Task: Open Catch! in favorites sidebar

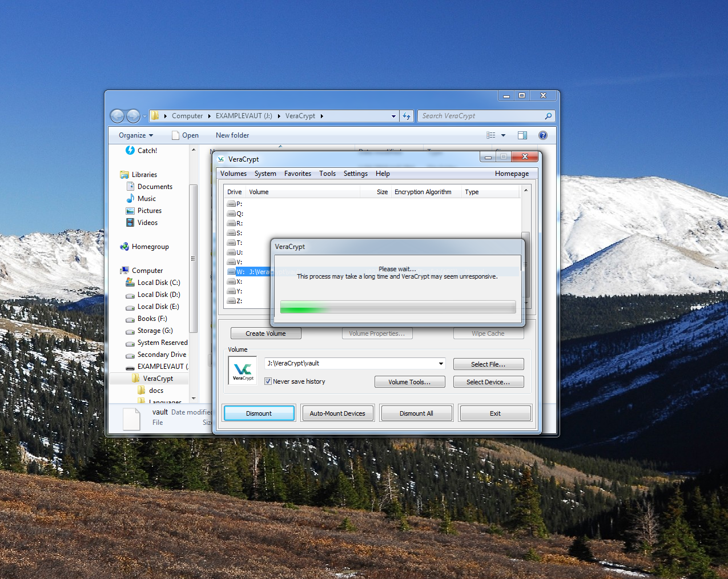Action: [141, 151]
